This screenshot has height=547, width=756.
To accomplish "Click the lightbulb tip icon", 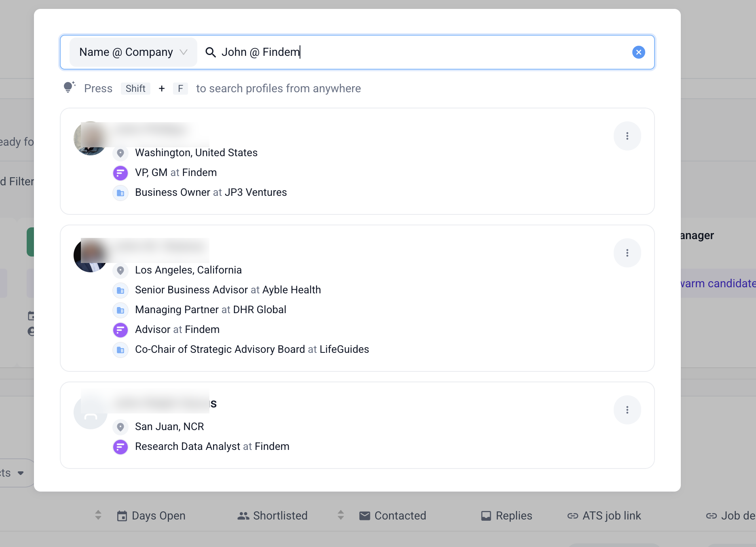I will point(69,87).
